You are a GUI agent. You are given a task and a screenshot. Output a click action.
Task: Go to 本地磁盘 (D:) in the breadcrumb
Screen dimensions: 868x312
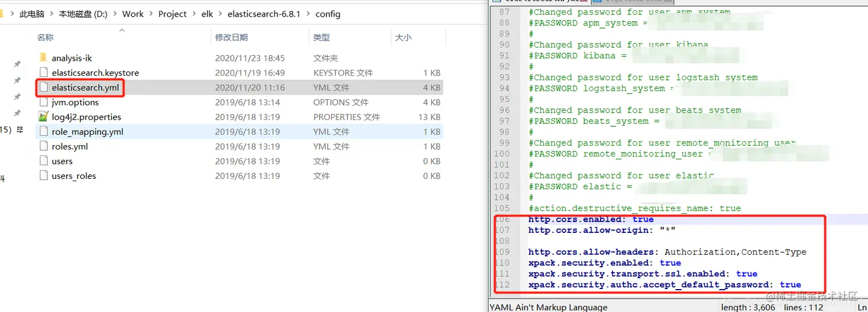click(x=83, y=14)
